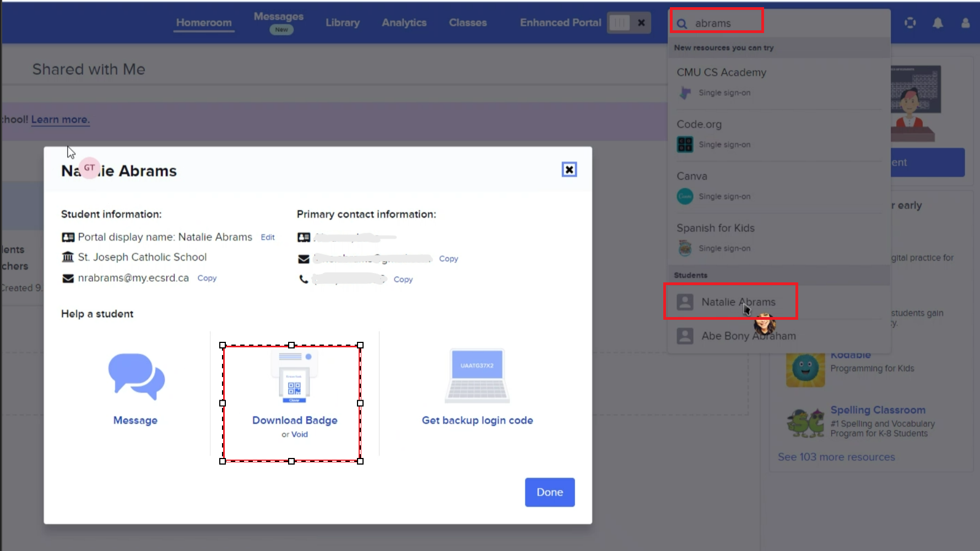Click the Spelling Classroom logo icon
980x551 pixels.
805,423
